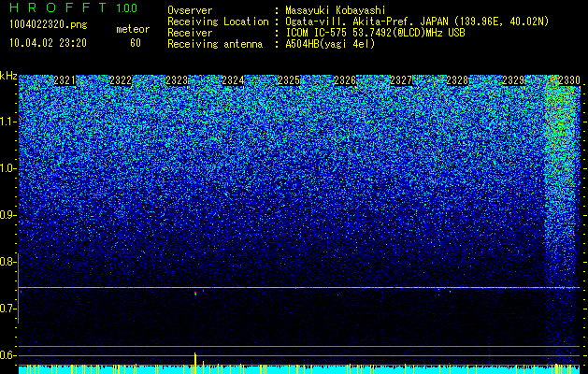Click the 0.6 frequency axis label
Image resolution: width=588 pixels, height=374 pixels.
(x=8, y=355)
